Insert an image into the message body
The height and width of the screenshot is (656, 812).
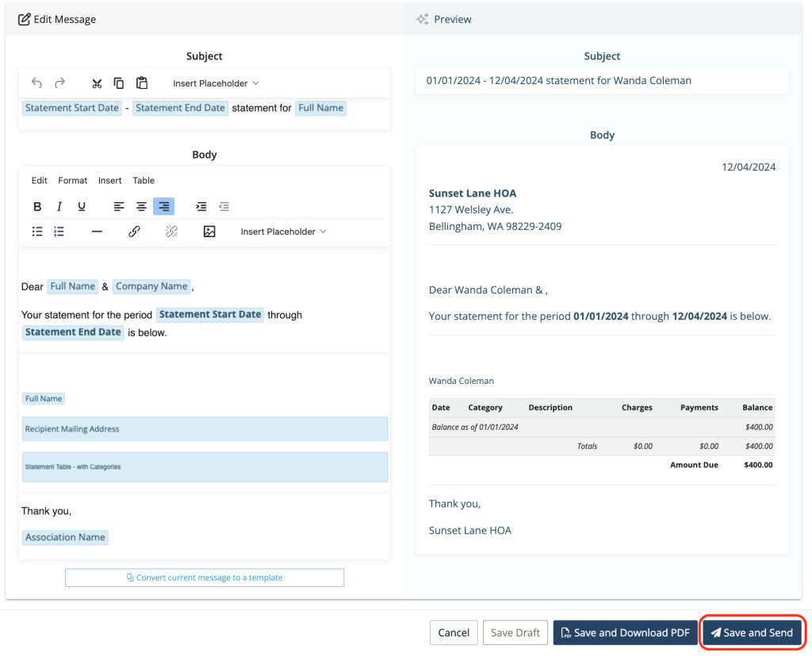(x=209, y=231)
